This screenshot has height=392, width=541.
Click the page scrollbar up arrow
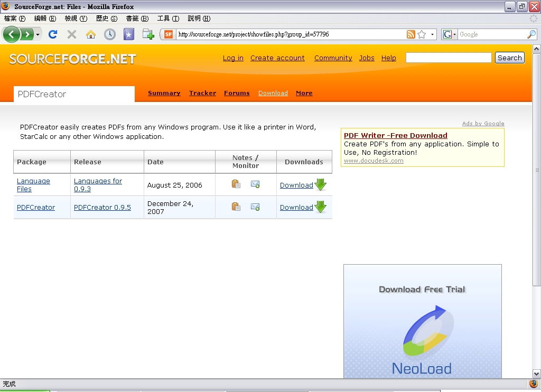coord(537,49)
